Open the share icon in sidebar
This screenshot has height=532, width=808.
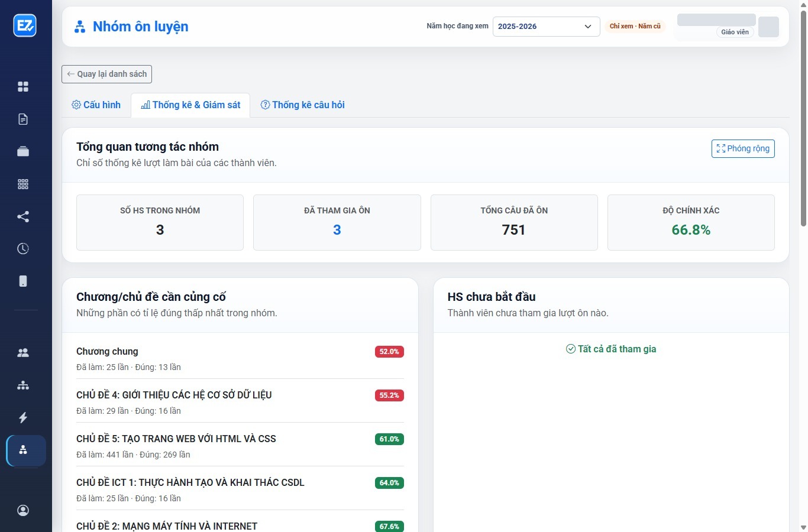[x=23, y=216]
